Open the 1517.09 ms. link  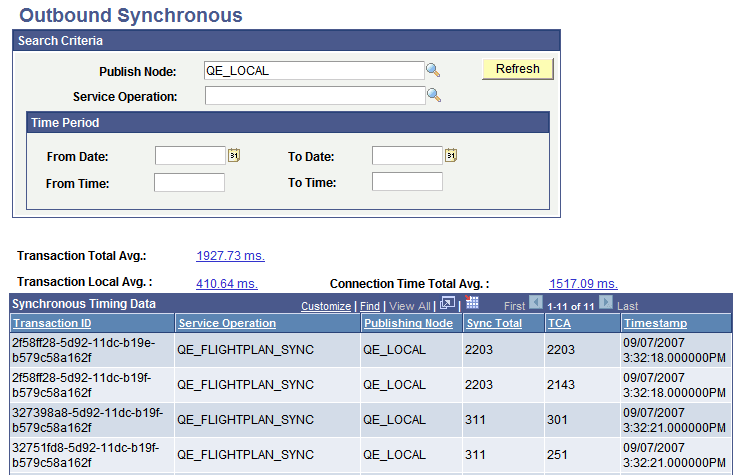(583, 284)
